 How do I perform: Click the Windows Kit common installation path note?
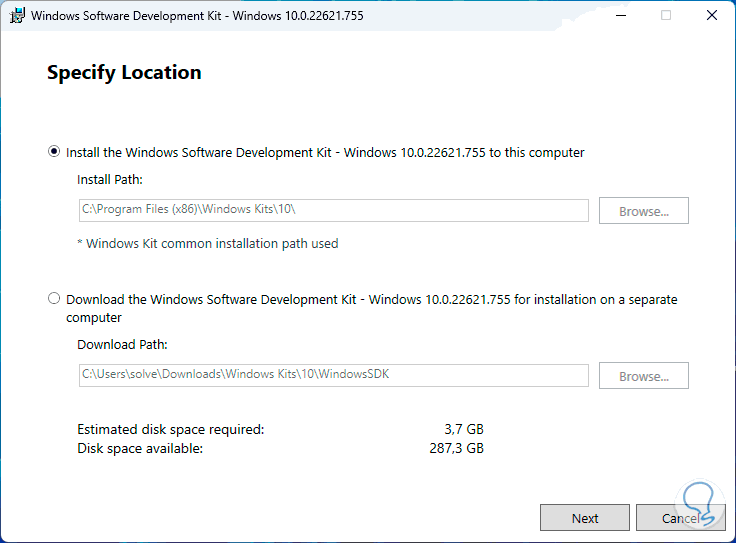click(x=207, y=244)
